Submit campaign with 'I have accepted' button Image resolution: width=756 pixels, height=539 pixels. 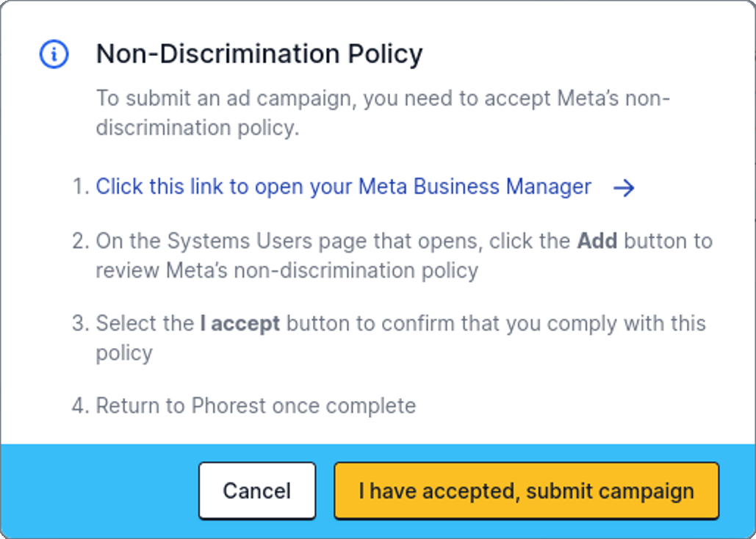pyautogui.click(x=527, y=491)
